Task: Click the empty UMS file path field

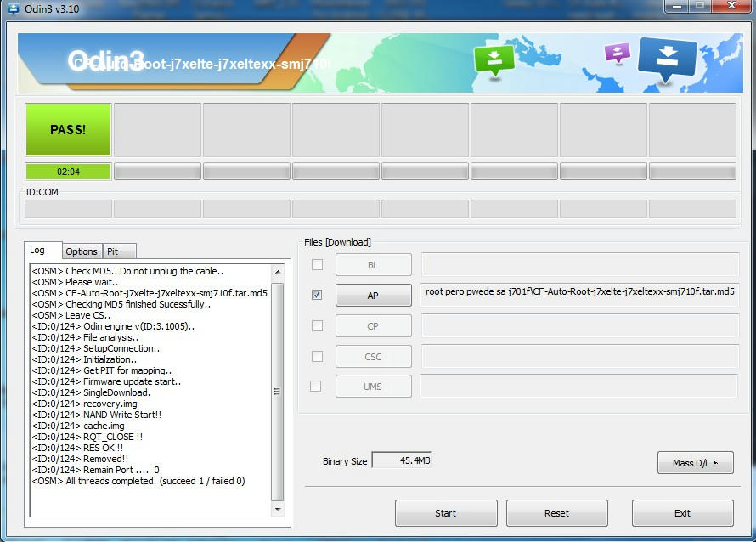Action: (x=579, y=386)
